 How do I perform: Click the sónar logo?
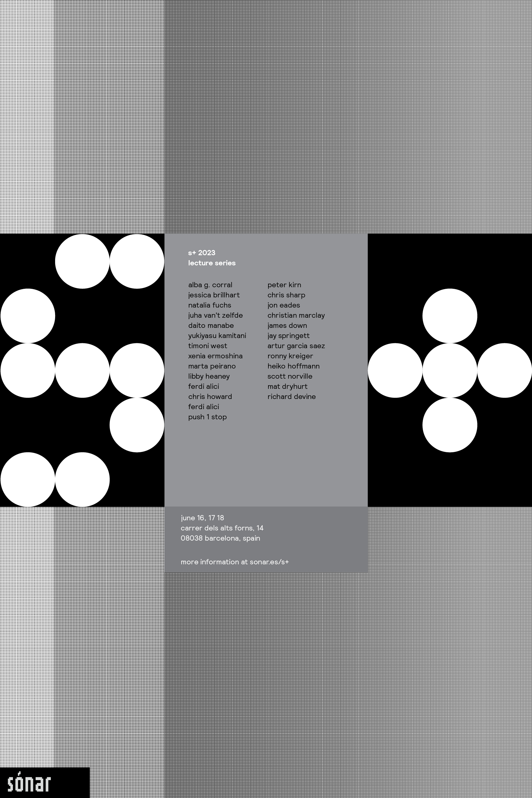(x=29, y=781)
